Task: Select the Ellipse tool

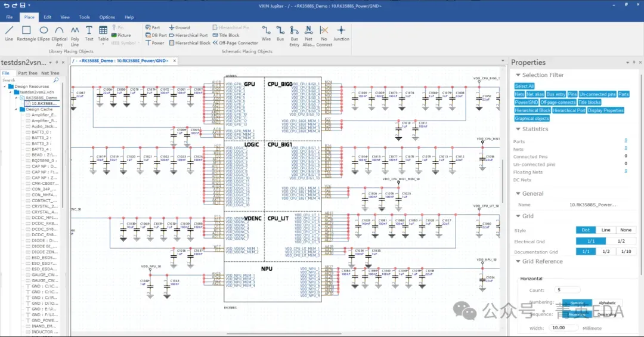Action: [x=44, y=33]
